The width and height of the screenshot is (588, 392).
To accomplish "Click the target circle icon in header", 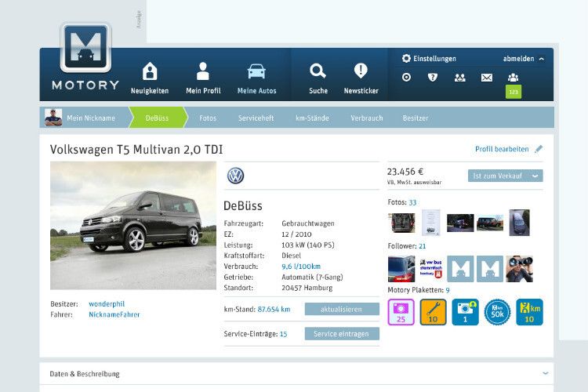I will click(406, 78).
